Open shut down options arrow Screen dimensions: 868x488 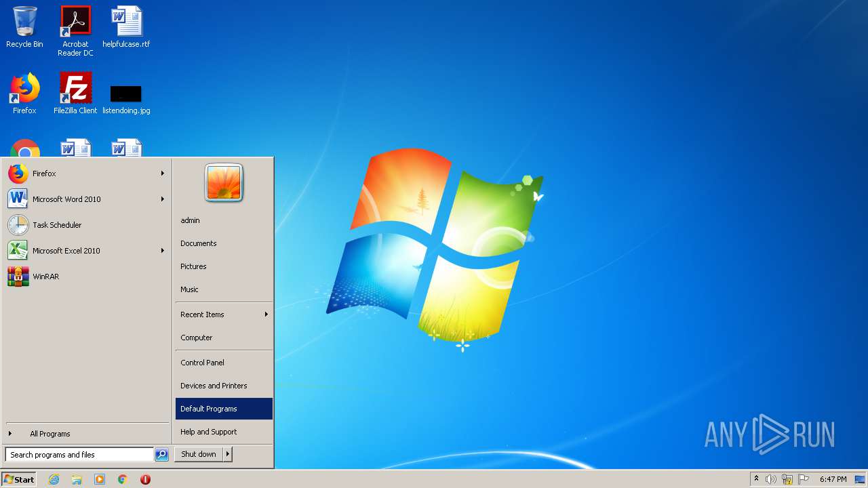tap(228, 454)
